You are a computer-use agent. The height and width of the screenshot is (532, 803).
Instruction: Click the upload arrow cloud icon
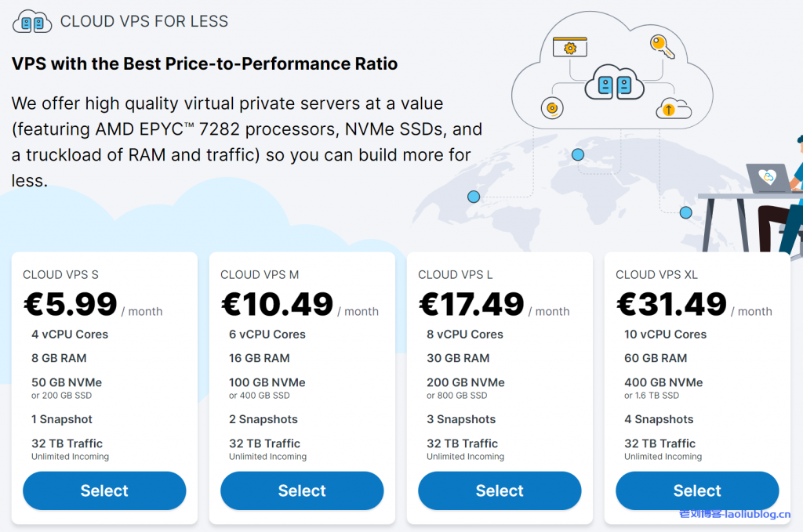pyautogui.click(x=673, y=109)
